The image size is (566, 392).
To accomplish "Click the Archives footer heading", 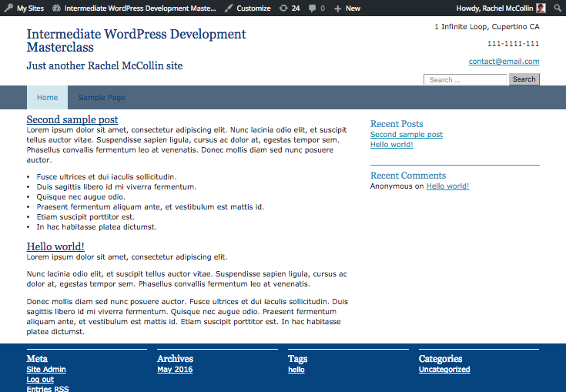I will tap(175, 358).
